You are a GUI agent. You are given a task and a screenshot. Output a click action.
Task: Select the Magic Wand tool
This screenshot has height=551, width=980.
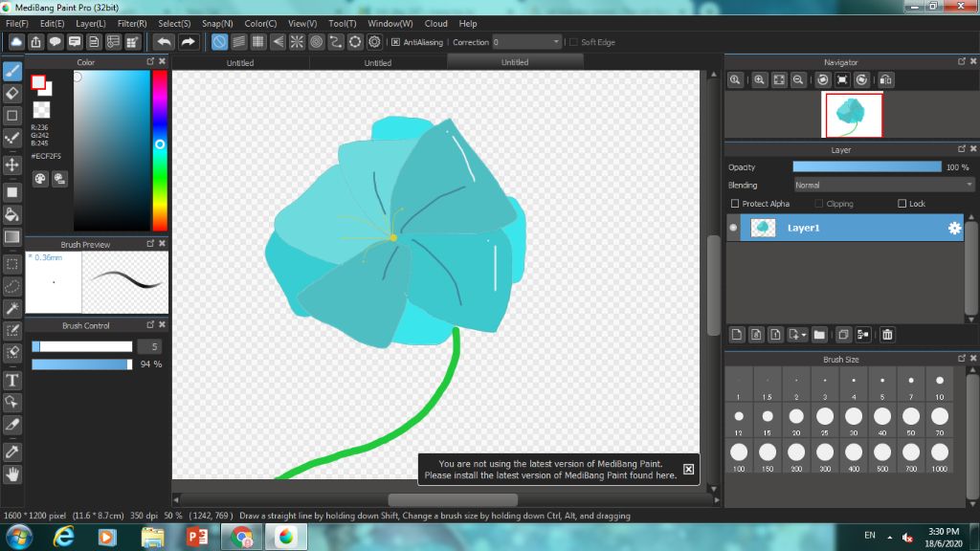[11, 308]
